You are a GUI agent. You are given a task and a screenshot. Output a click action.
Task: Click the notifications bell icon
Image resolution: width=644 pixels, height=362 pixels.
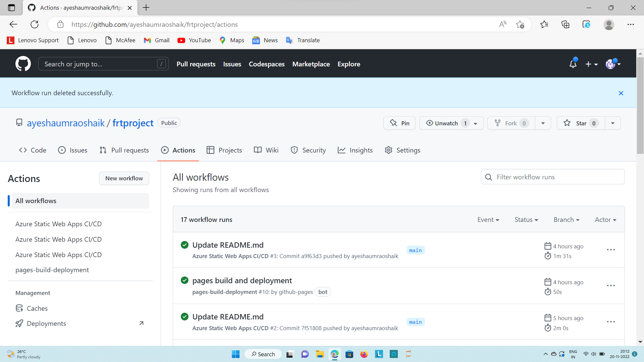573,64
